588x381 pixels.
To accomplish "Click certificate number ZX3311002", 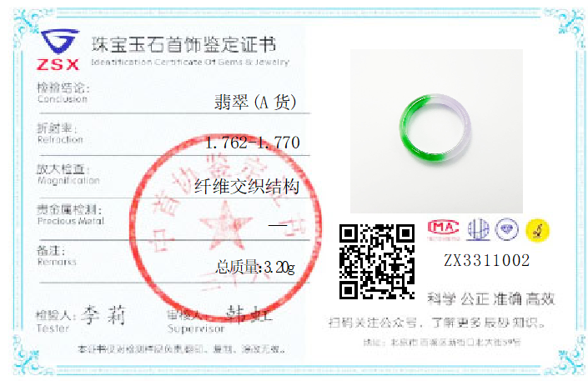I will (x=487, y=260).
